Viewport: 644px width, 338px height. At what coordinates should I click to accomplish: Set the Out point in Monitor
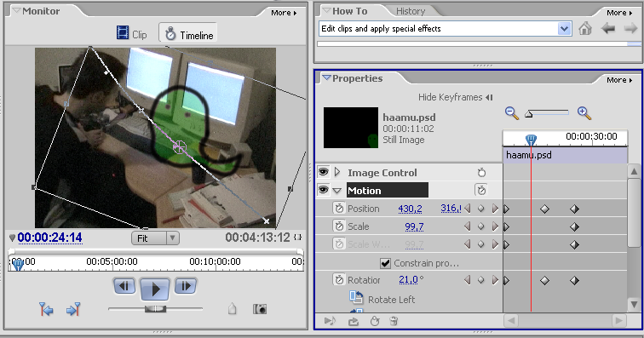[x=73, y=309]
